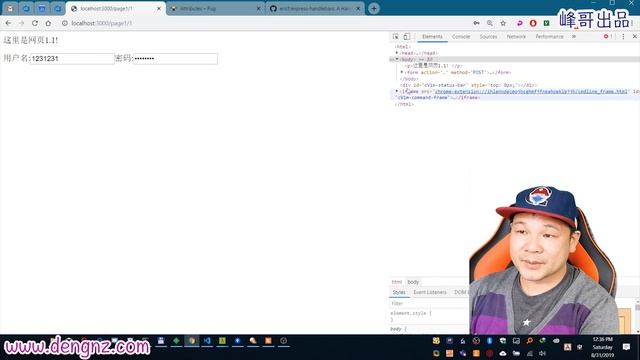This screenshot has height=360, width=640.
Task: Toggle the DevTools device toolbar
Action: pyautogui.click(x=407, y=37)
